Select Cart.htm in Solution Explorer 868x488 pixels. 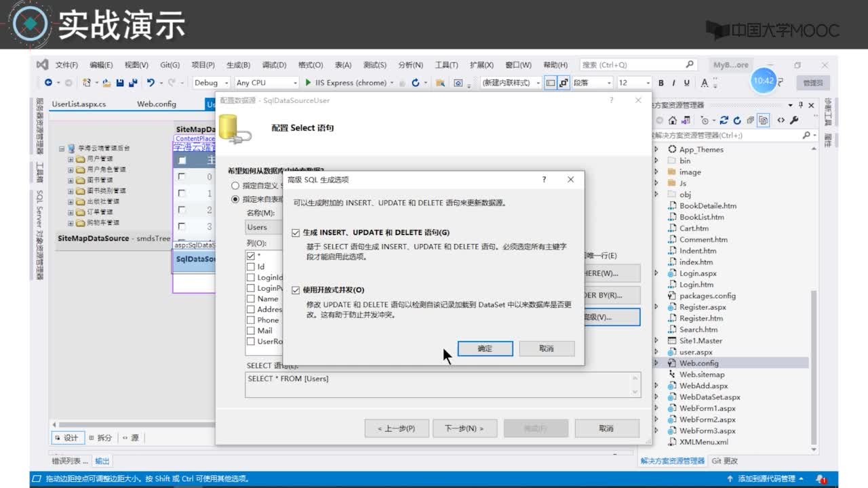[694, 228]
